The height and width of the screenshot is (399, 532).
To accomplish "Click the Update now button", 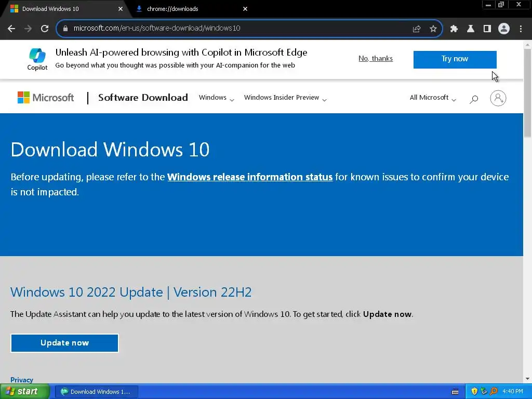I will pos(64,343).
